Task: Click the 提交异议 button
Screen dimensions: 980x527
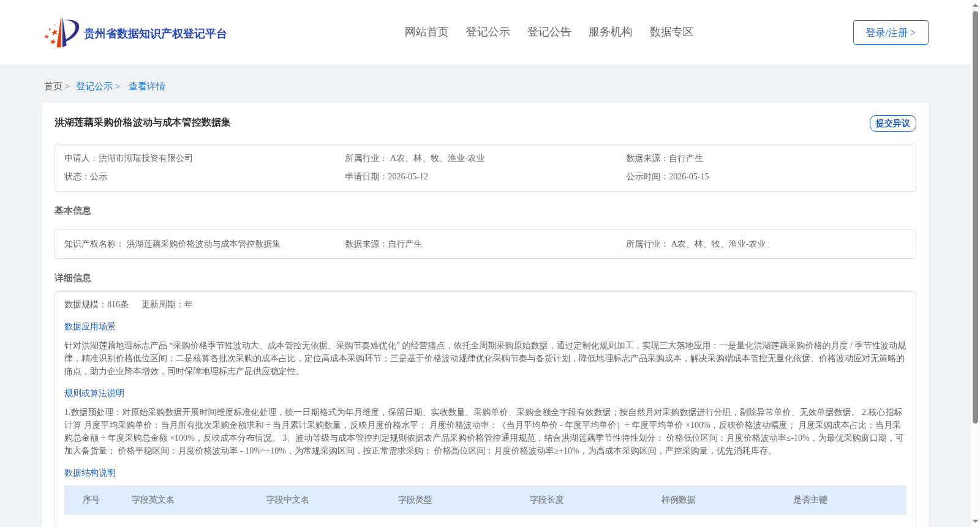Action: [x=892, y=123]
